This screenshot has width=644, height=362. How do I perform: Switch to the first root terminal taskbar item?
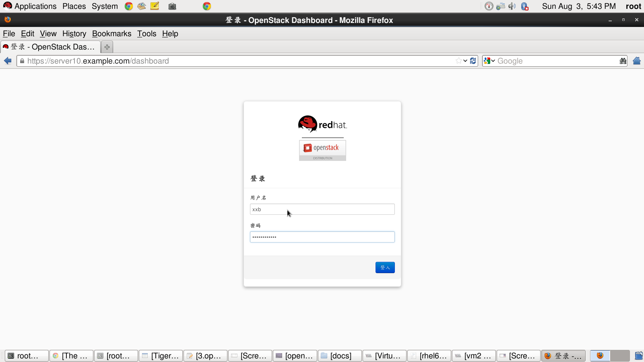[27, 356]
